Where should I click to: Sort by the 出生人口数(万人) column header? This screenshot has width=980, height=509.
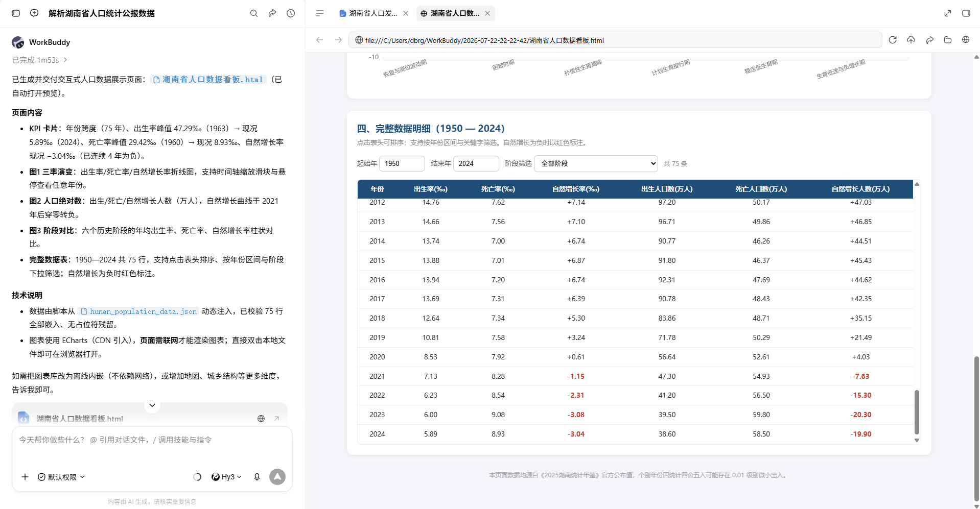tap(667, 189)
